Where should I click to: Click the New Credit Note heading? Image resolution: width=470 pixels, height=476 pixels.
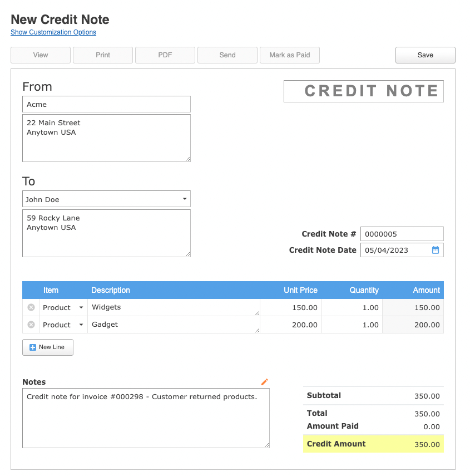60,19
